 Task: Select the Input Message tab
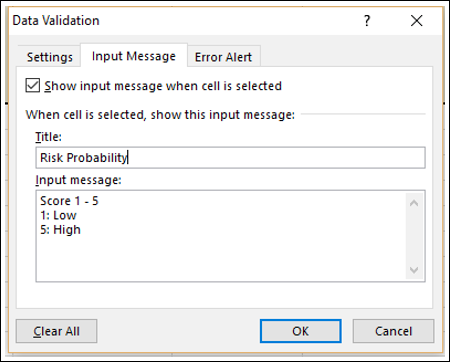[x=134, y=56]
